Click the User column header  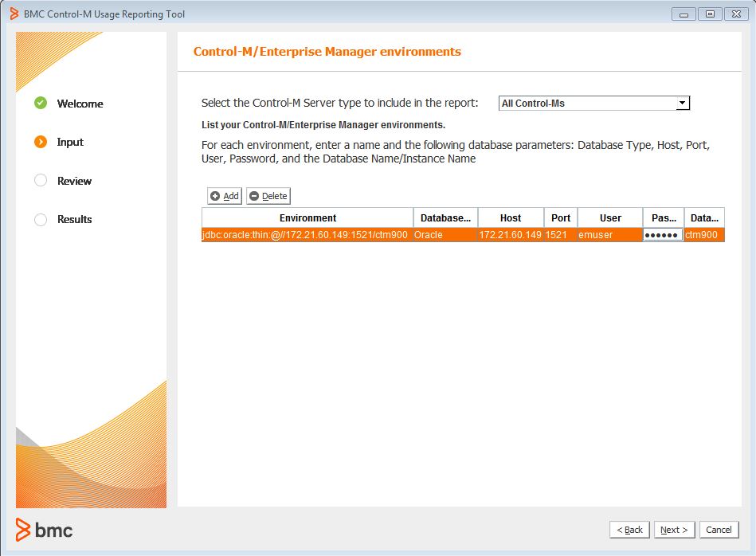610,218
